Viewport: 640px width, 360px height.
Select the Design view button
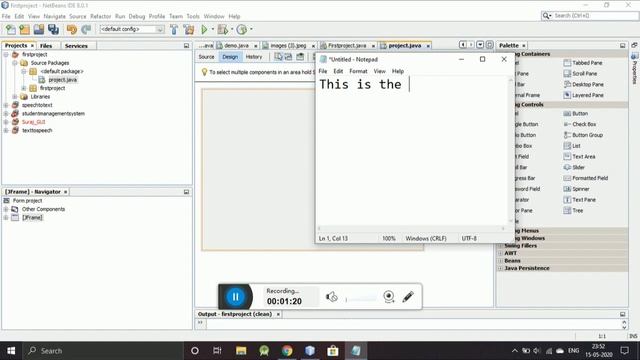pos(230,57)
